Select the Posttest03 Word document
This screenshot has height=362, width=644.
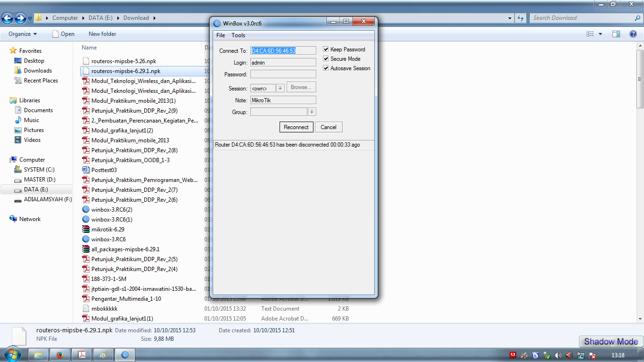(x=104, y=170)
